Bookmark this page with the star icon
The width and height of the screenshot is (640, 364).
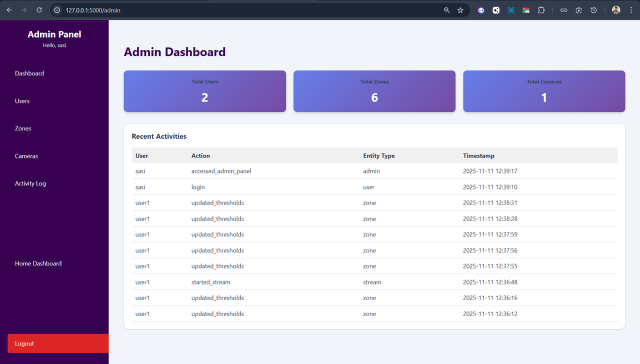tap(460, 10)
